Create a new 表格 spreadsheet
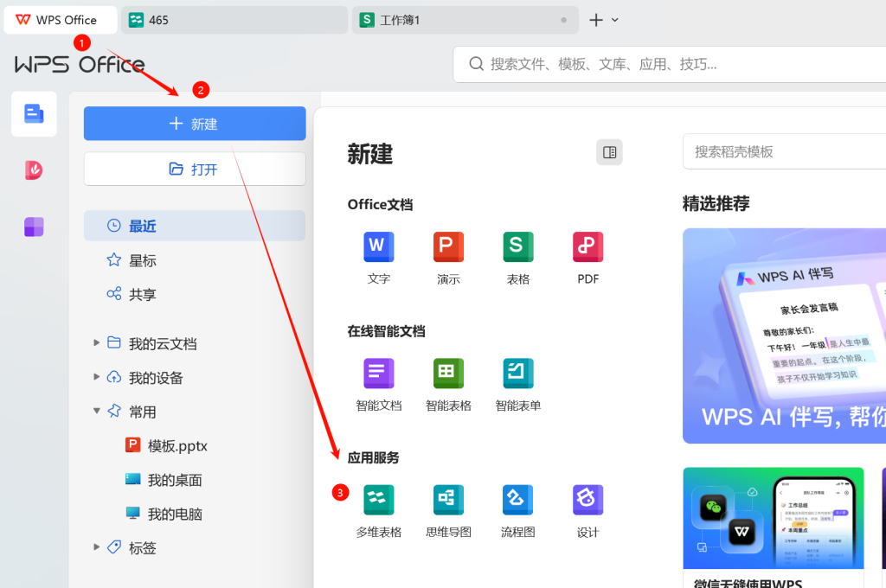 tap(518, 258)
